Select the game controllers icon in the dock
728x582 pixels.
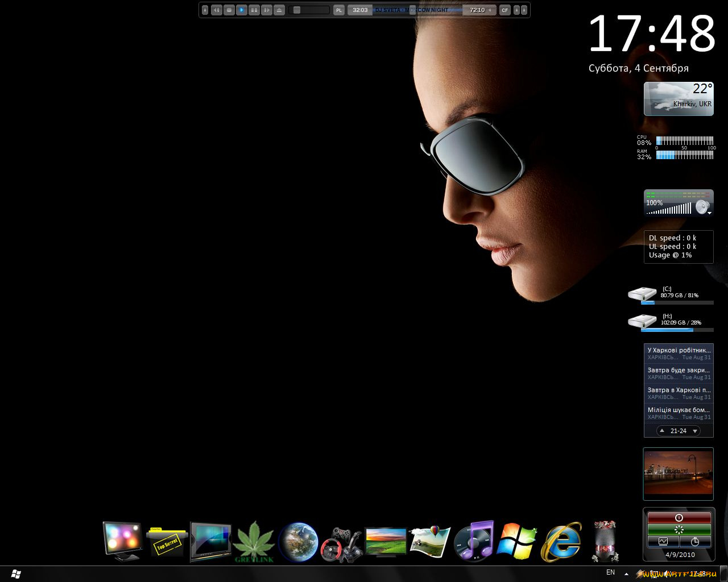(341, 541)
